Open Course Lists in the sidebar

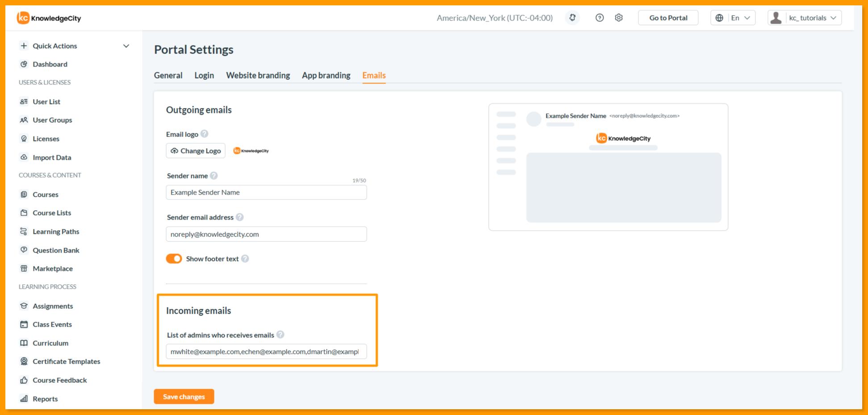coord(52,213)
